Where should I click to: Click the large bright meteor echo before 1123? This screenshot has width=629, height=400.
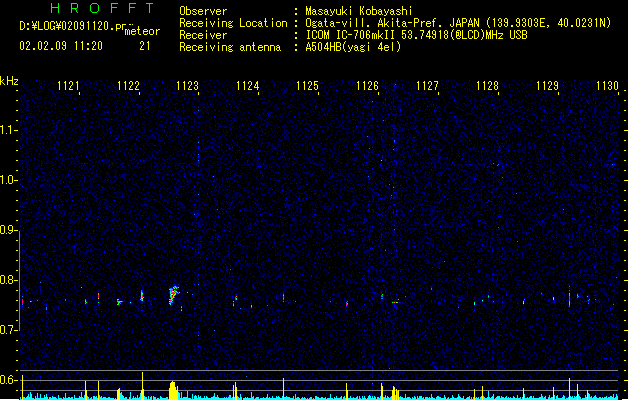pyautogui.click(x=173, y=295)
